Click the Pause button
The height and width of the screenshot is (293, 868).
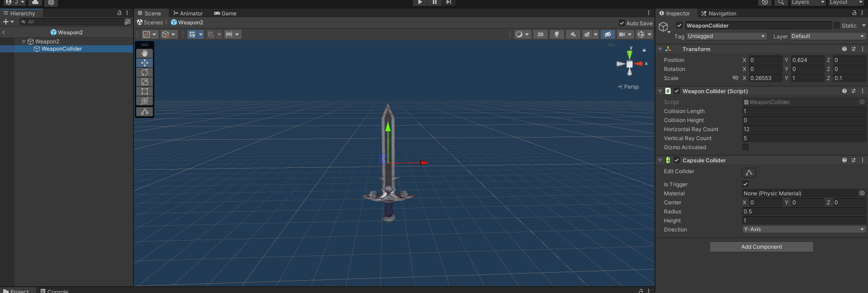pyautogui.click(x=434, y=2)
